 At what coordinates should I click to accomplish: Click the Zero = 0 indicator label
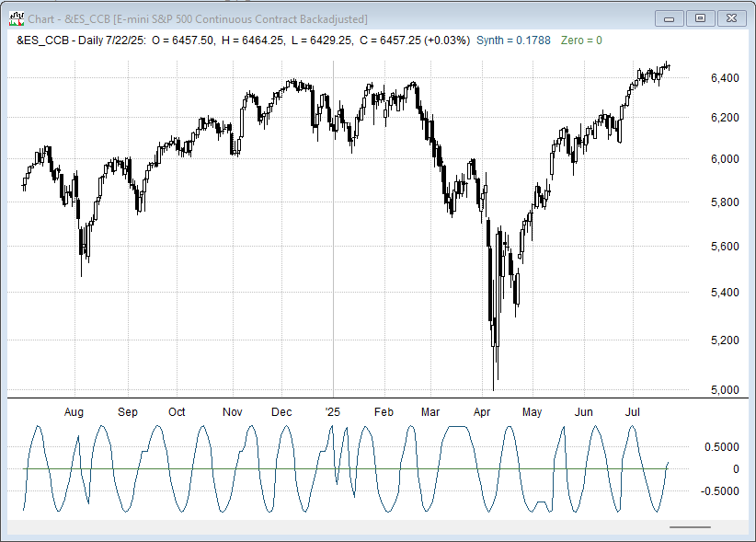581,40
